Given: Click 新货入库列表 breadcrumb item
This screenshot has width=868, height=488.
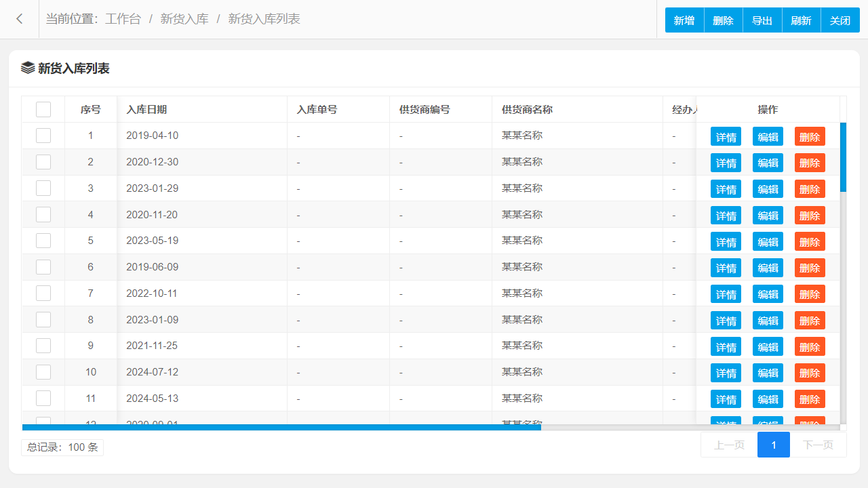Looking at the screenshot, I should click(264, 19).
